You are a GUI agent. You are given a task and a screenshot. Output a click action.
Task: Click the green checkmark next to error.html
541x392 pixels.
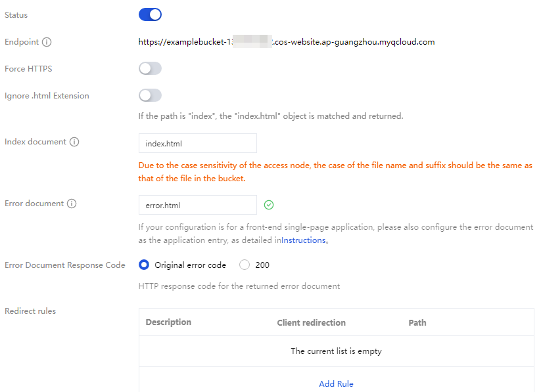[269, 205]
